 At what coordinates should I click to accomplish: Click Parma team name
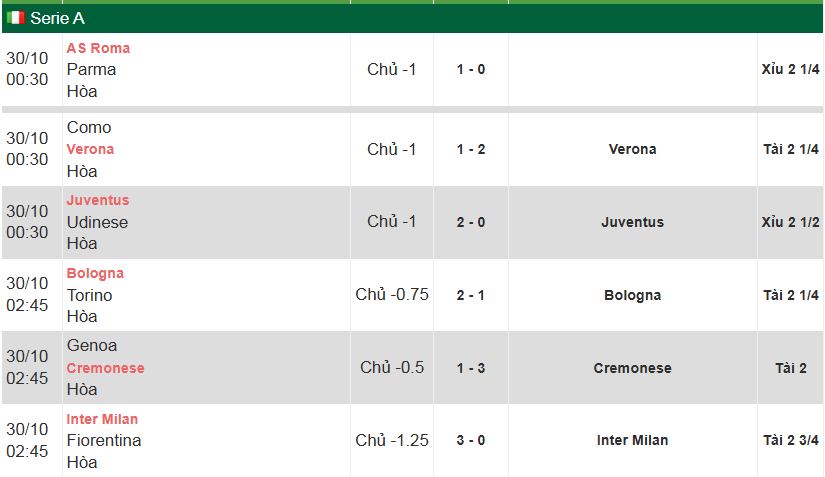pyautogui.click(x=91, y=69)
